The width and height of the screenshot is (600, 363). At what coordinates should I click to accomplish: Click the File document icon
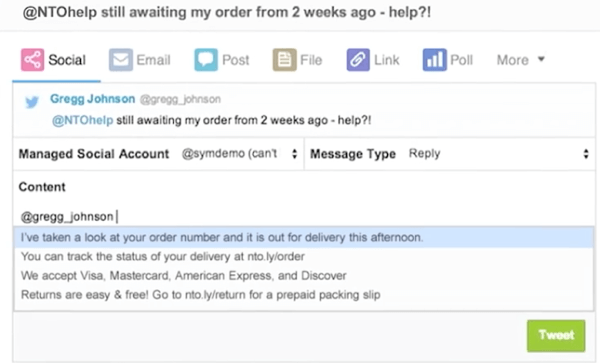[x=284, y=60]
